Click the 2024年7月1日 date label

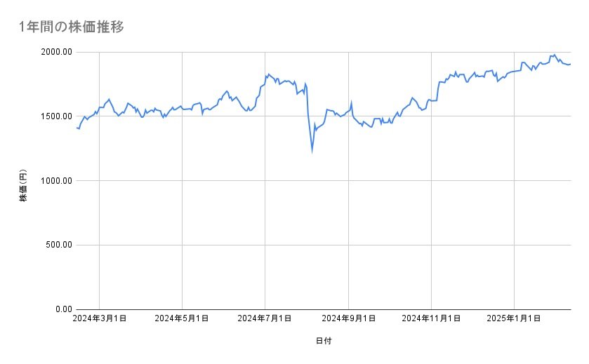click(265, 318)
